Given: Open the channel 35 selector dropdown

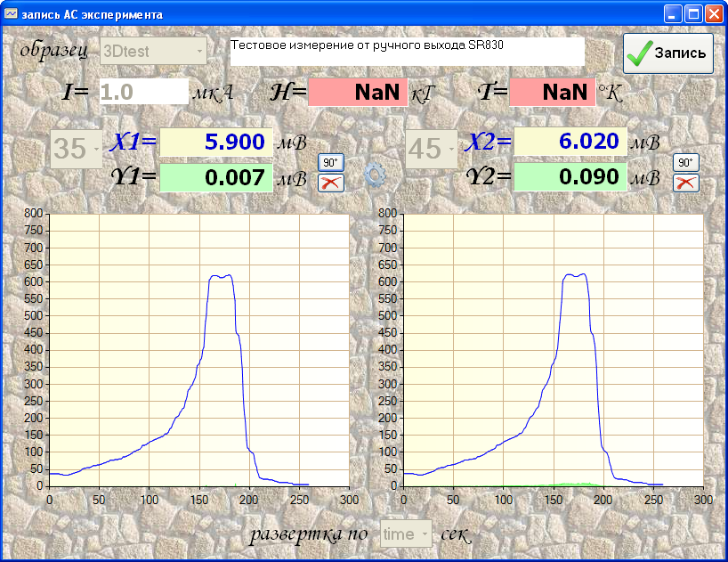Looking at the screenshot, I should pyautogui.click(x=77, y=149).
